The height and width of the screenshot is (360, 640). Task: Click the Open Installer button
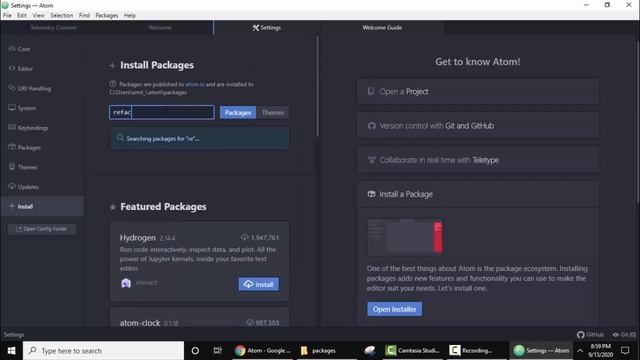click(395, 309)
